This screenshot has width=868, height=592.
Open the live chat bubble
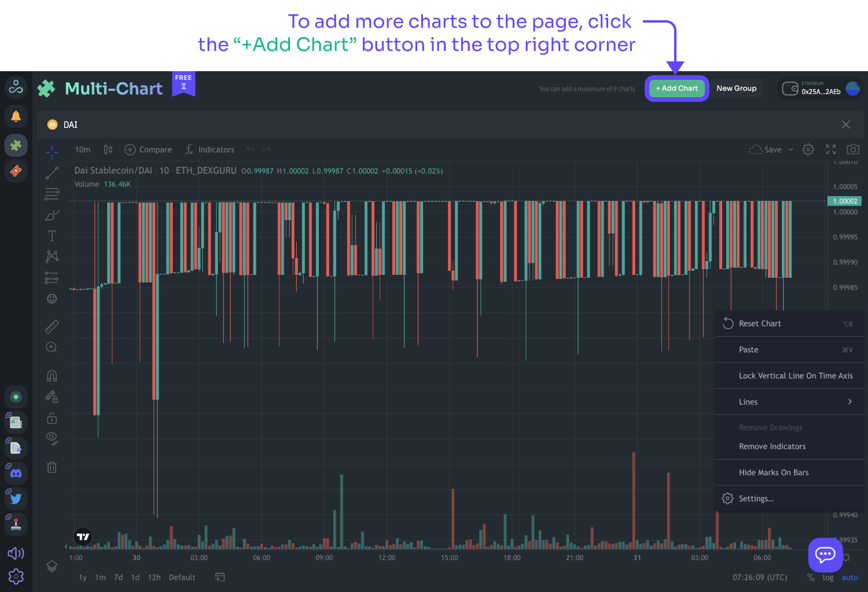coord(825,554)
